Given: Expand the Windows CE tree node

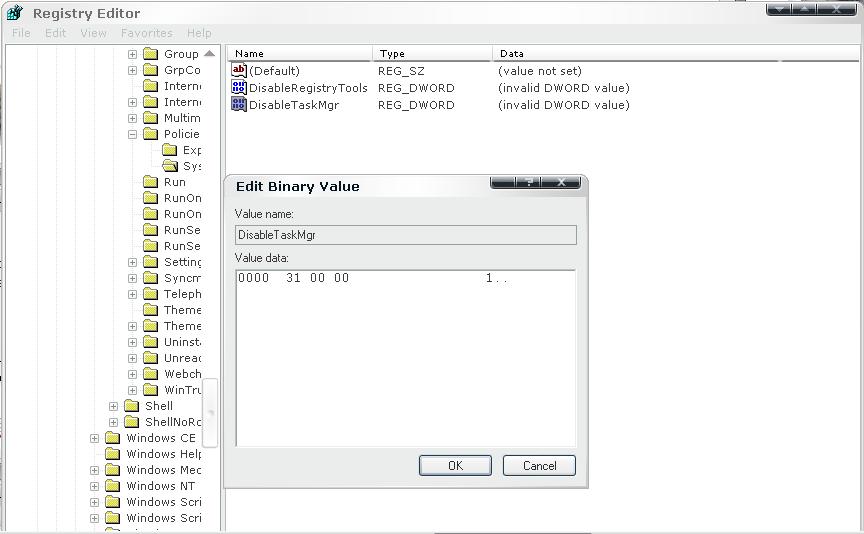Looking at the screenshot, I should [94, 438].
